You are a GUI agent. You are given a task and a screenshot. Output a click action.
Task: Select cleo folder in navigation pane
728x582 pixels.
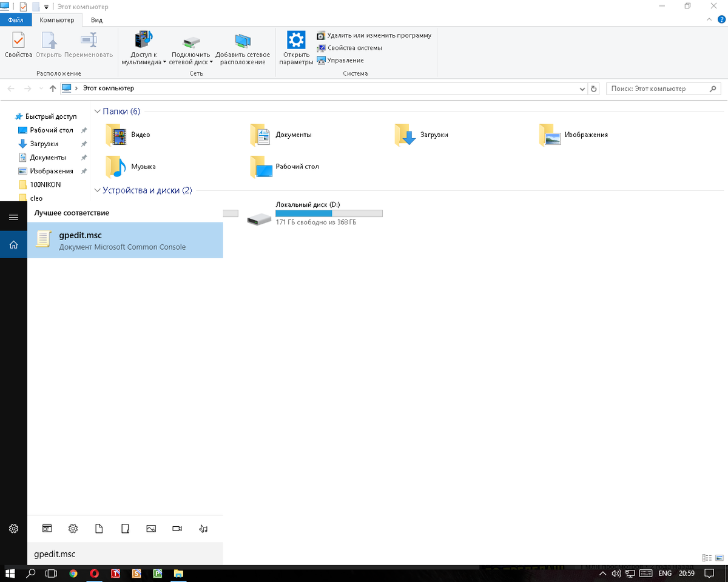tap(31, 198)
